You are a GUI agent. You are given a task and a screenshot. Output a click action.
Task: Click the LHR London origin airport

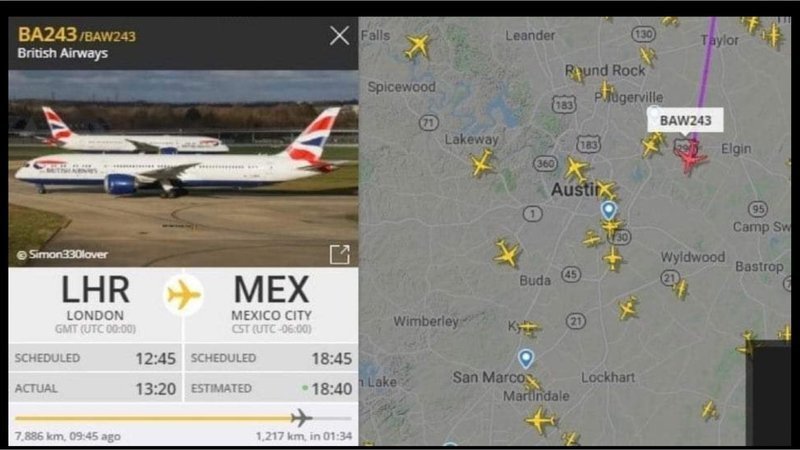click(95, 304)
